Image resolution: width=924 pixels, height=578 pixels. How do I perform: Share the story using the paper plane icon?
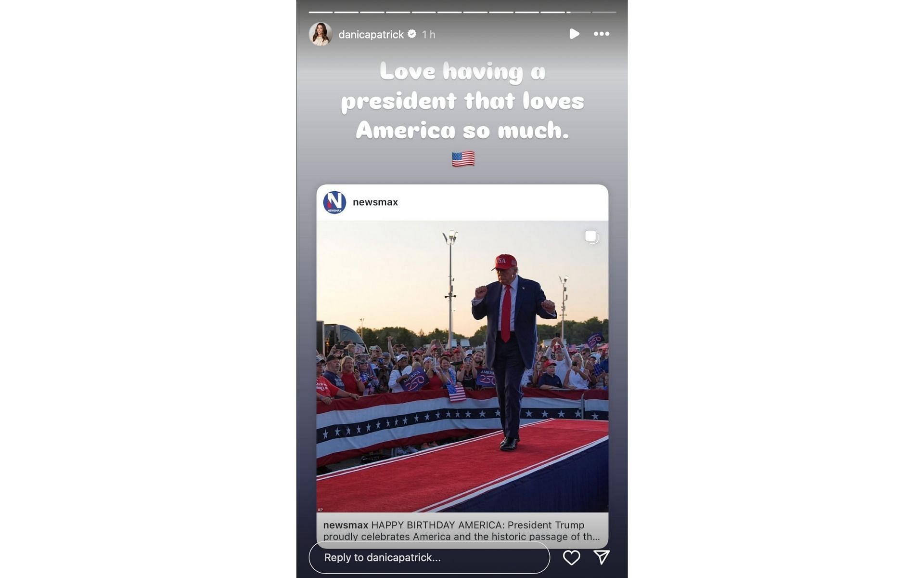[x=602, y=557]
